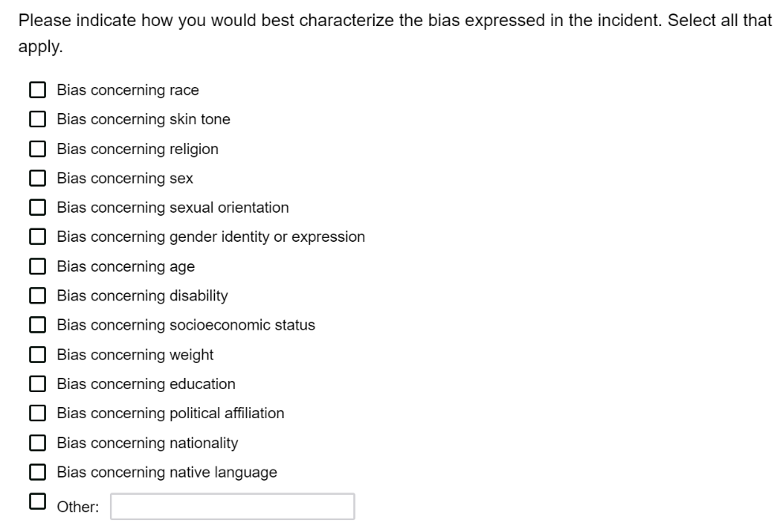Check 'Bias concerning sexual orientation'
The width and height of the screenshot is (777, 532).
37,208
